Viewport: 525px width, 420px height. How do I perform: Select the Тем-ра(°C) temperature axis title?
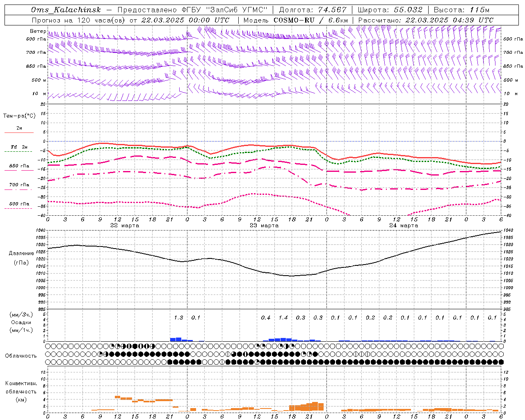[x=19, y=116]
